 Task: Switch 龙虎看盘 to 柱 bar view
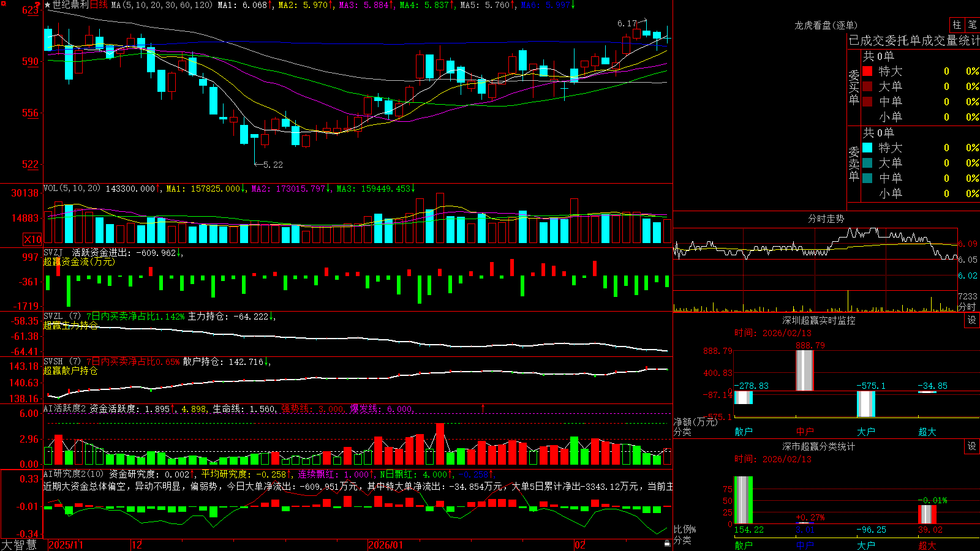(957, 24)
